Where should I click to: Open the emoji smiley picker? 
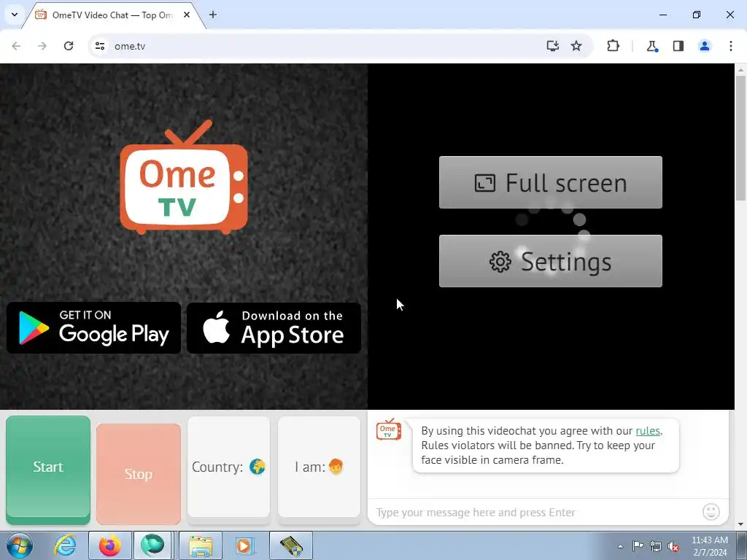point(711,512)
